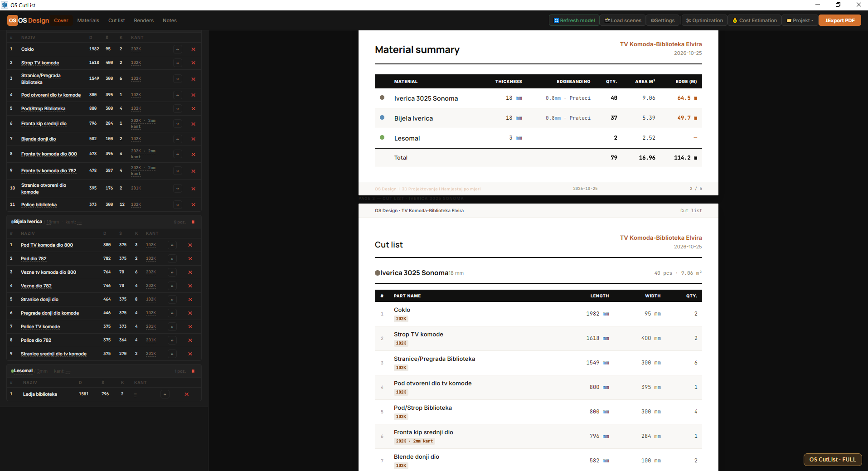This screenshot has width=868, height=471.
Task: Click the Load scenes button
Action: pos(623,20)
